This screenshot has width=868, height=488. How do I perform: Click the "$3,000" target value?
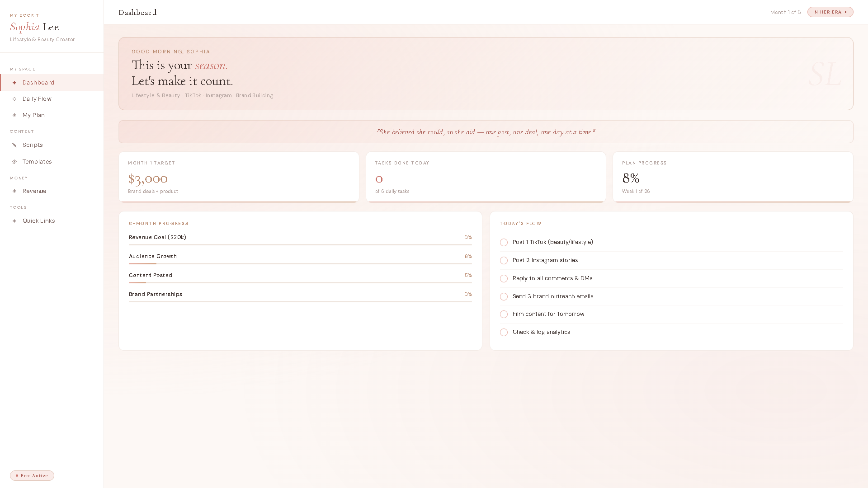tap(148, 179)
